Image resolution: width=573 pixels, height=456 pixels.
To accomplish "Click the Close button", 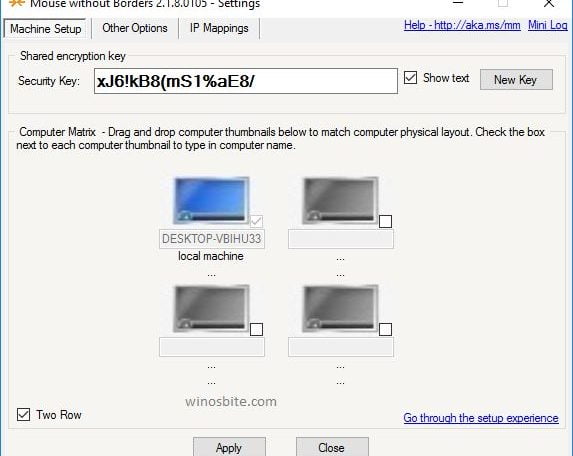I will 332,447.
